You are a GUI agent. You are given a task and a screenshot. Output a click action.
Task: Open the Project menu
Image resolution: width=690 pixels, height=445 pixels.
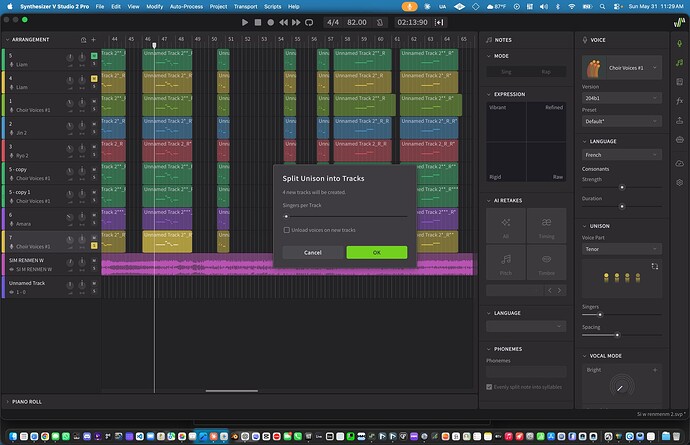pyautogui.click(x=218, y=7)
